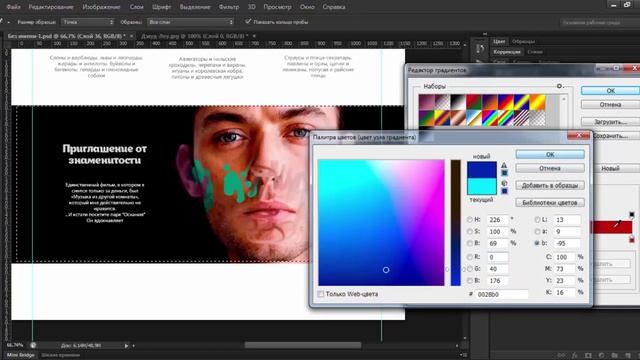
Task: Click the hex color input field
Action: (x=502, y=294)
